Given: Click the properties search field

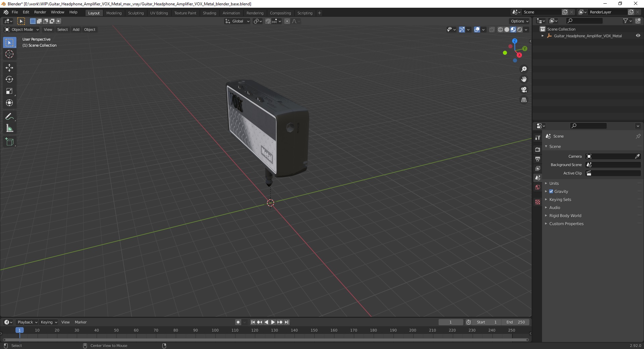Looking at the screenshot, I should (x=589, y=126).
